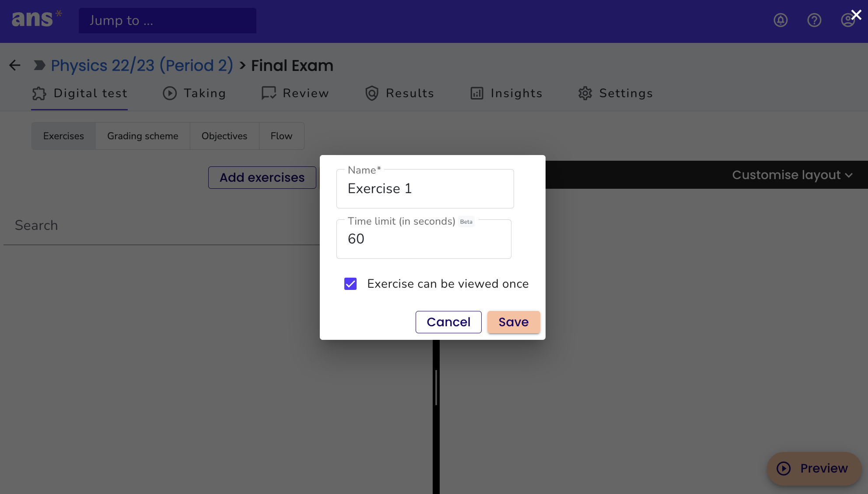Click the Name field with Exercise 1
868x494 pixels.
[x=425, y=189]
